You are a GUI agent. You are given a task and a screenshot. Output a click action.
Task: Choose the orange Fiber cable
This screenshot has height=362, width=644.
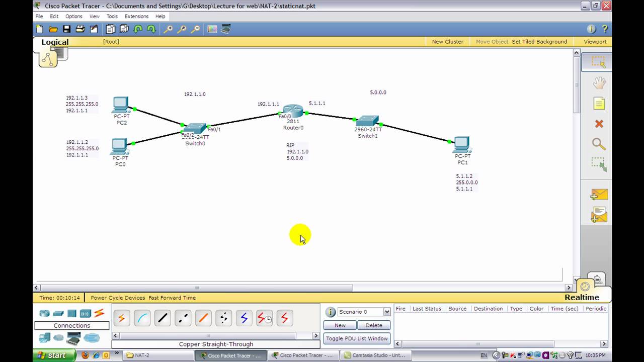point(203,318)
